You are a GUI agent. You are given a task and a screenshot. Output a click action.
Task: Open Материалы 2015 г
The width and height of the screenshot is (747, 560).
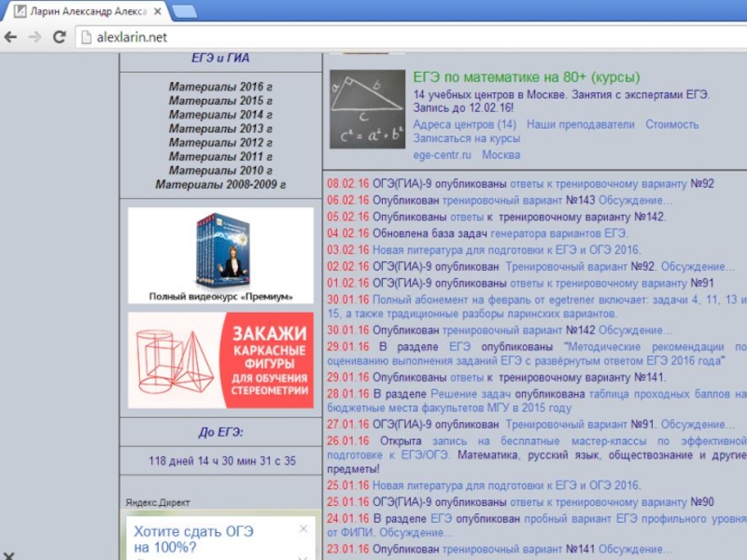point(220,101)
